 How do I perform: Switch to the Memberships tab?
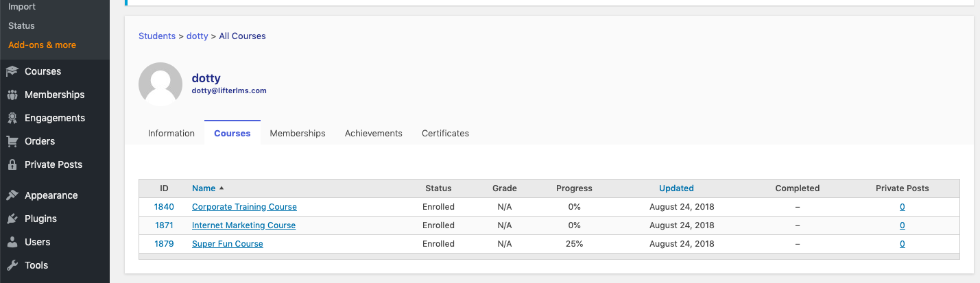tap(298, 133)
